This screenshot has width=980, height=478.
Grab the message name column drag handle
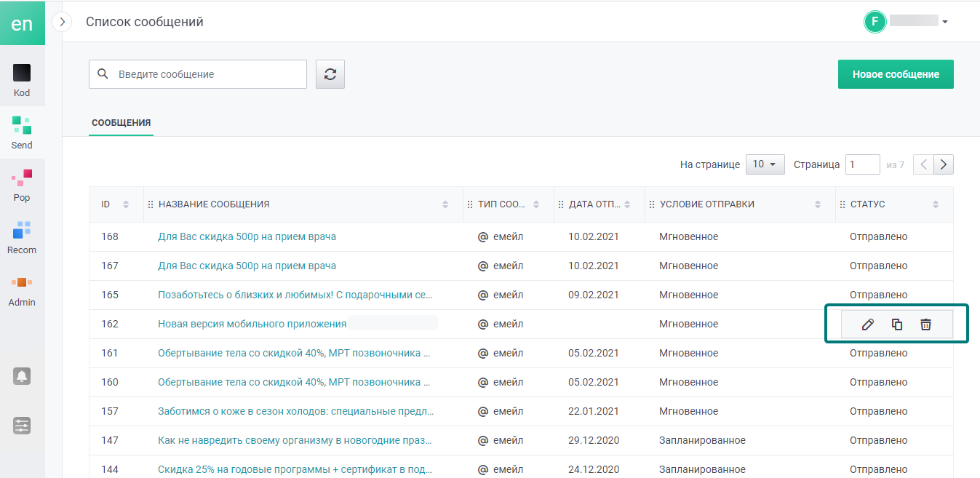coord(151,204)
